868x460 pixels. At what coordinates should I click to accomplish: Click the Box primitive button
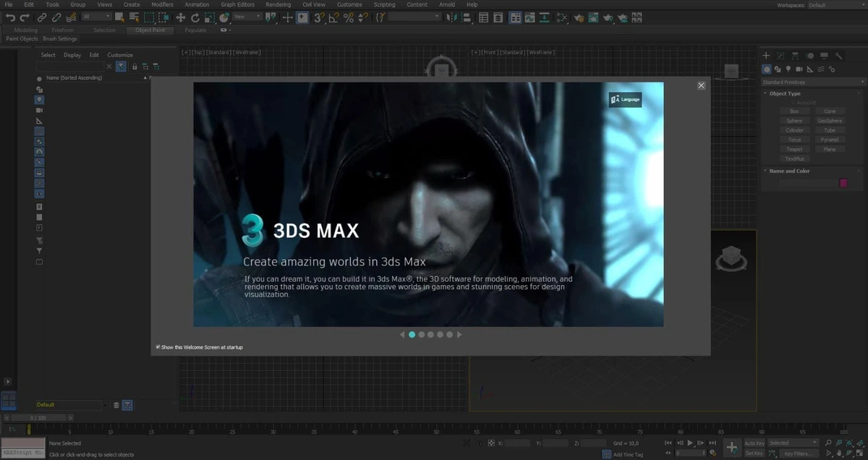[x=794, y=111]
